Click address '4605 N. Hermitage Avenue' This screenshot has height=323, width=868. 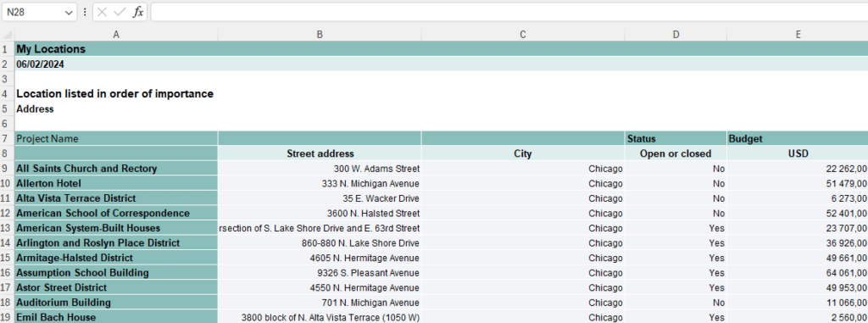320,259
